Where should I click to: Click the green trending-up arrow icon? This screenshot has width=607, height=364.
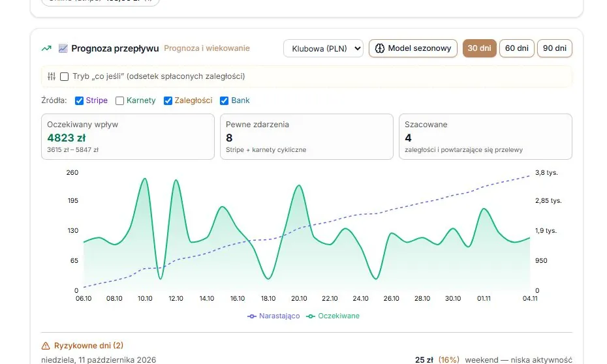[x=46, y=48]
